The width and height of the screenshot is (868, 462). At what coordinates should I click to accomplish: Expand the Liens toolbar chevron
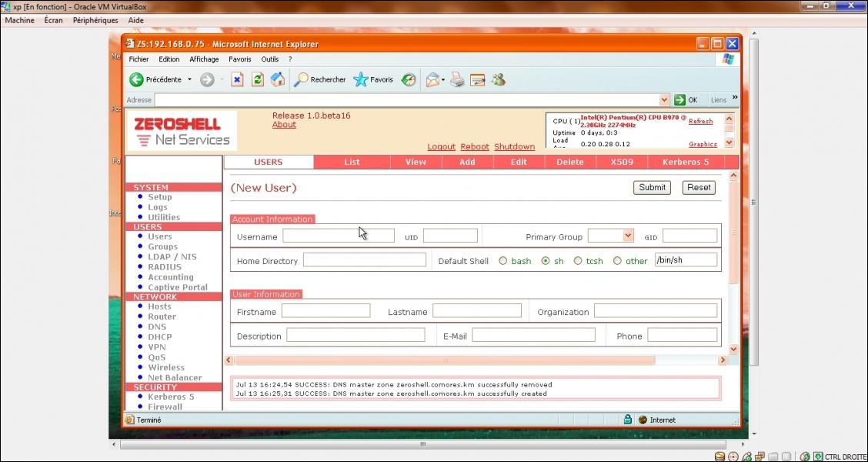(x=735, y=98)
